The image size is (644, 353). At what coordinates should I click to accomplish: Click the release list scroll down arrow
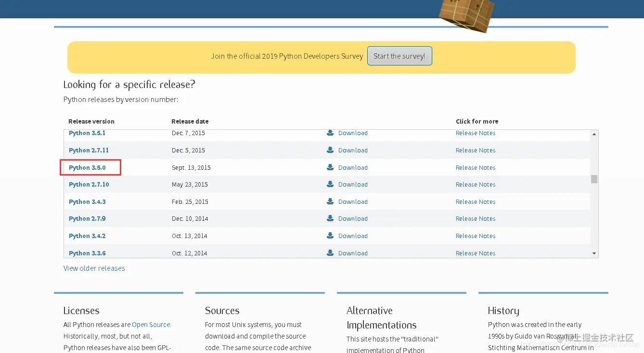[594, 253]
